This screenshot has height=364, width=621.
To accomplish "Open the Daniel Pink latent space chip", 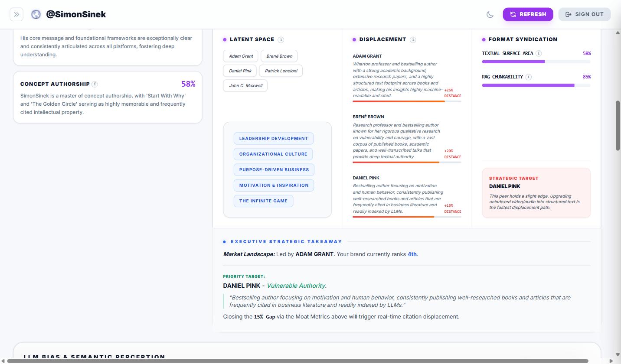I will 240,71.
